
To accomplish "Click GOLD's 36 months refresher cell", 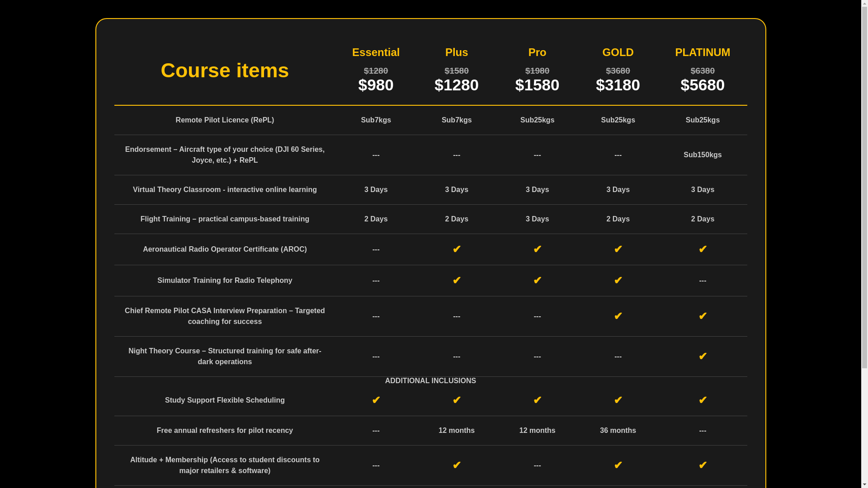I will (x=618, y=431).
